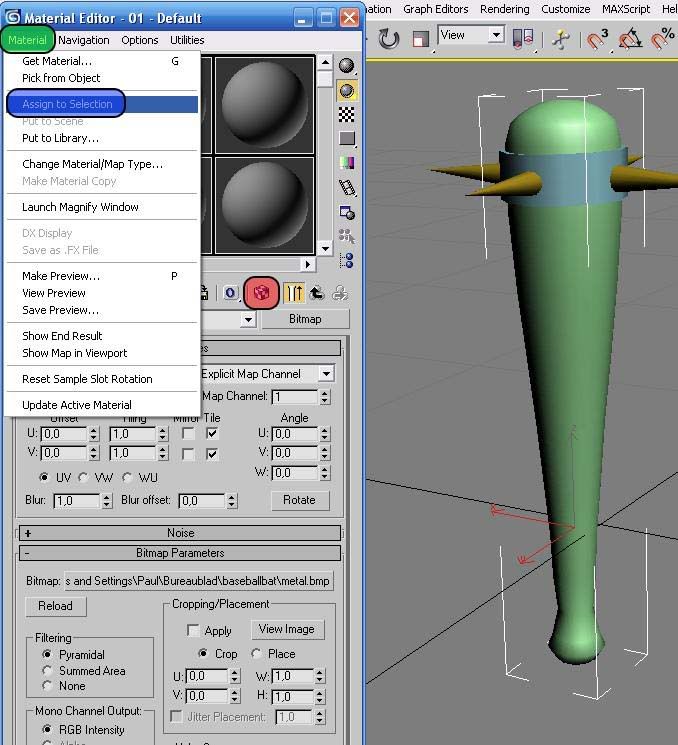Toggle the 3D Snaps magnet icon
The height and width of the screenshot is (745, 678).
(597, 39)
